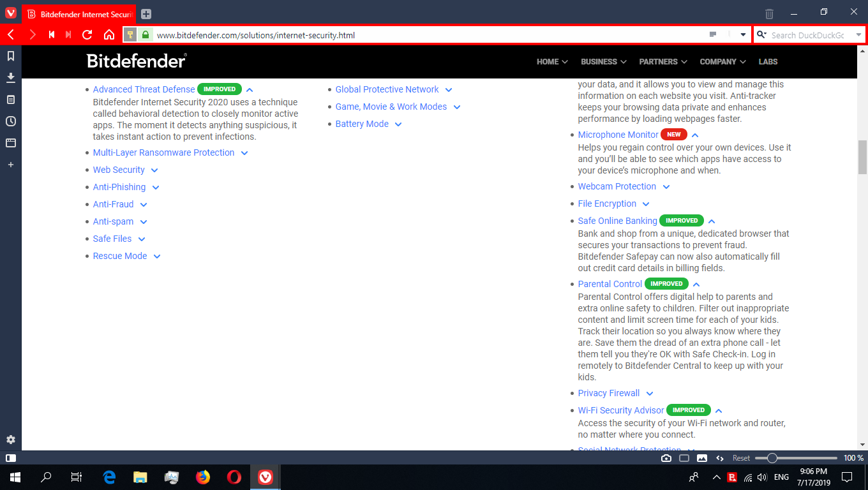Open tab tiling options in status bar
Screen dimensions: 868x490
pos(684,458)
